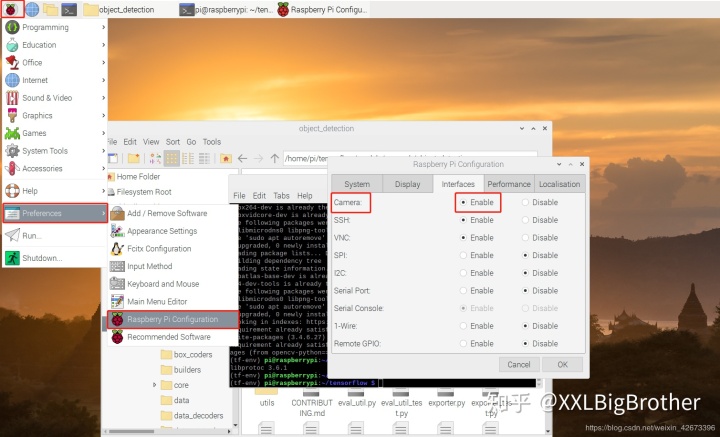Switch to the object_detection taskbar window
Screen dimensions: 720x437
tap(119, 9)
